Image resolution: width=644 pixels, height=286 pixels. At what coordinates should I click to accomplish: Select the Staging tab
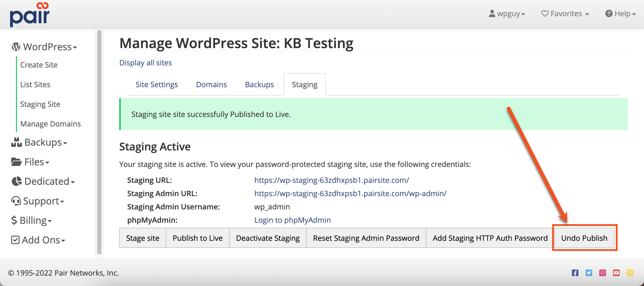click(x=305, y=84)
